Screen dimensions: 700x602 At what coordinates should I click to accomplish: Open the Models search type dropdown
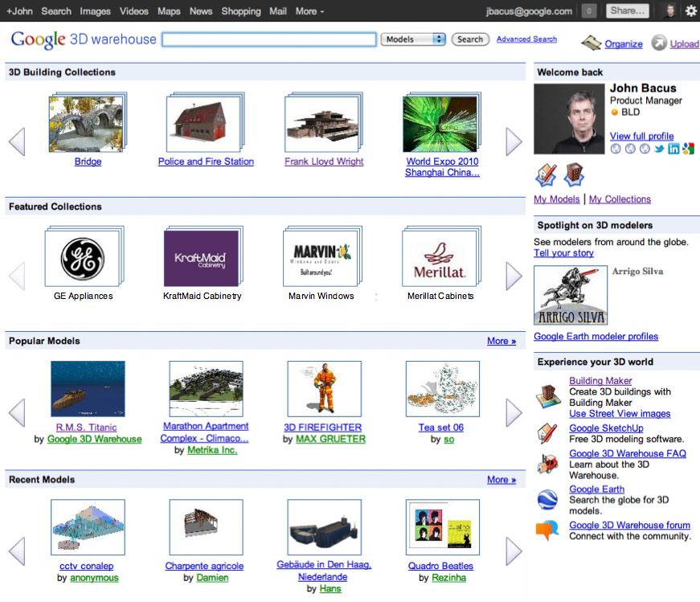click(413, 39)
